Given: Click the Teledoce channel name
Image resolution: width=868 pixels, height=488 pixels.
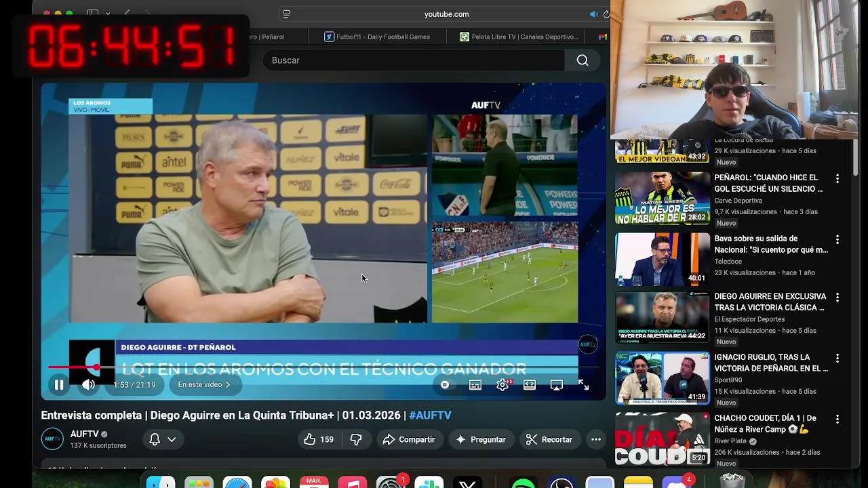Looking at the screenshot, I should pyautogui.click(x=728, y=262).
